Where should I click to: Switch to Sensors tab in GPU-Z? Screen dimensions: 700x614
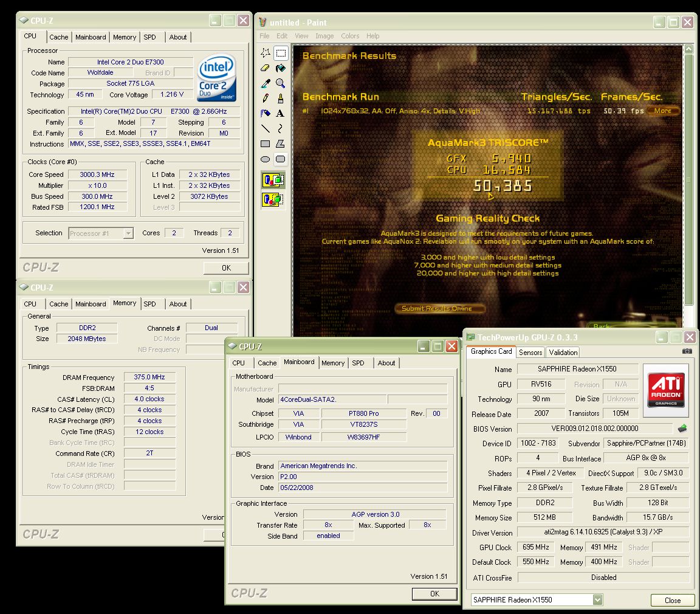click(530, 353)
